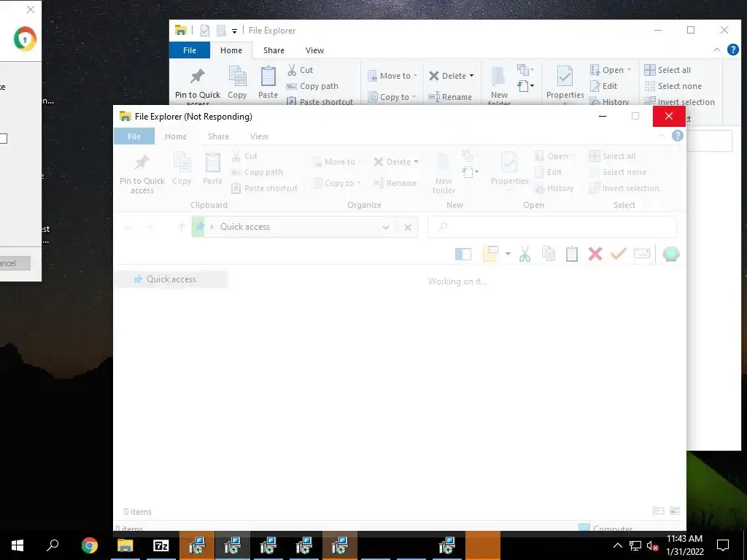Click the yellow folder options icon in Not Responding toolbar

(490, 254)
